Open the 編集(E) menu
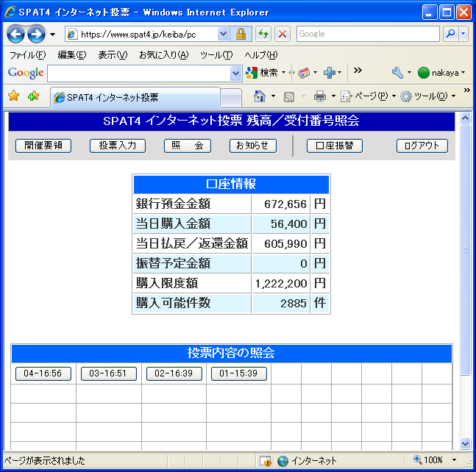 click(72, 55)
